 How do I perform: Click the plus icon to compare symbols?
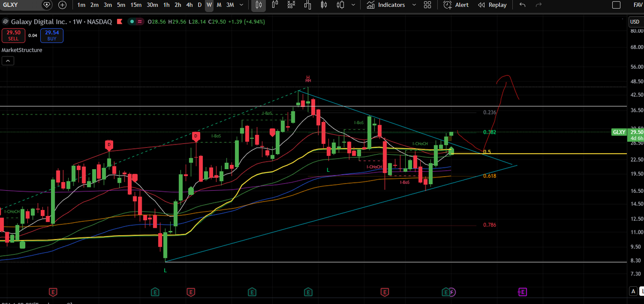(x=62, y=5)
